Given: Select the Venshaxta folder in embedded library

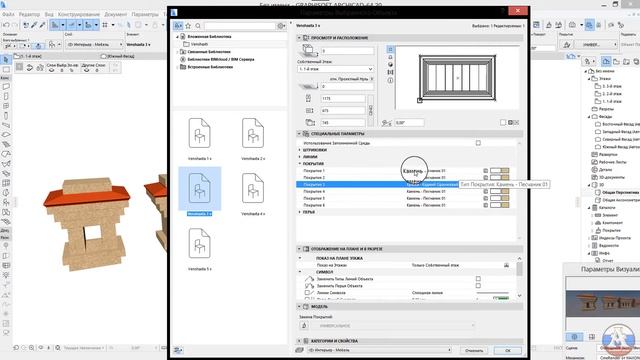Looking at the screenshot, I should pos(200,44).
